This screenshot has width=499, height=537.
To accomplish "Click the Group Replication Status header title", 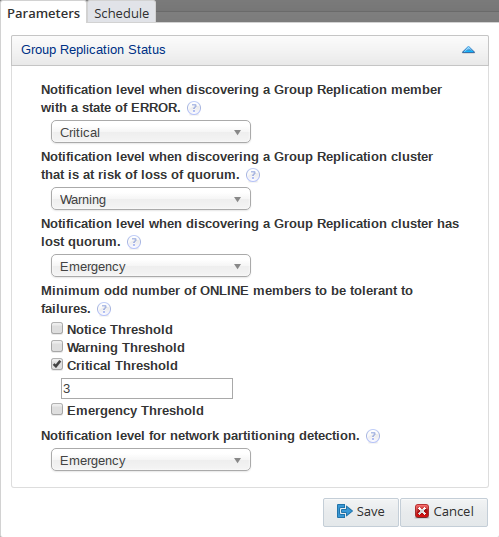I will pyautogui.click(x=93, y=50).
